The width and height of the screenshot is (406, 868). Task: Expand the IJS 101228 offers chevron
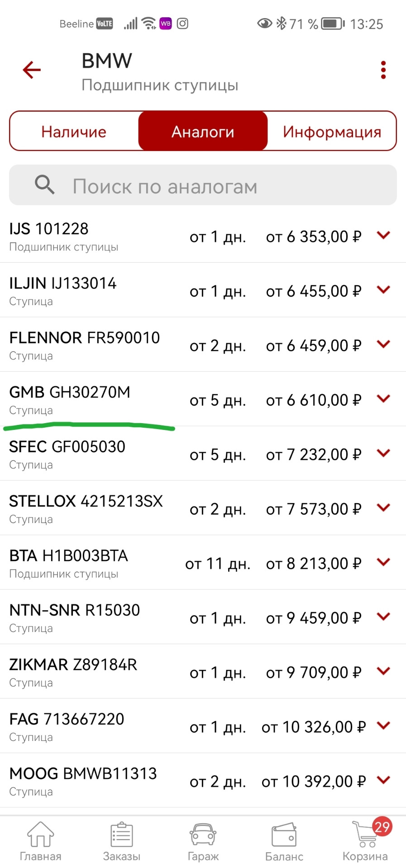(383, 235)
